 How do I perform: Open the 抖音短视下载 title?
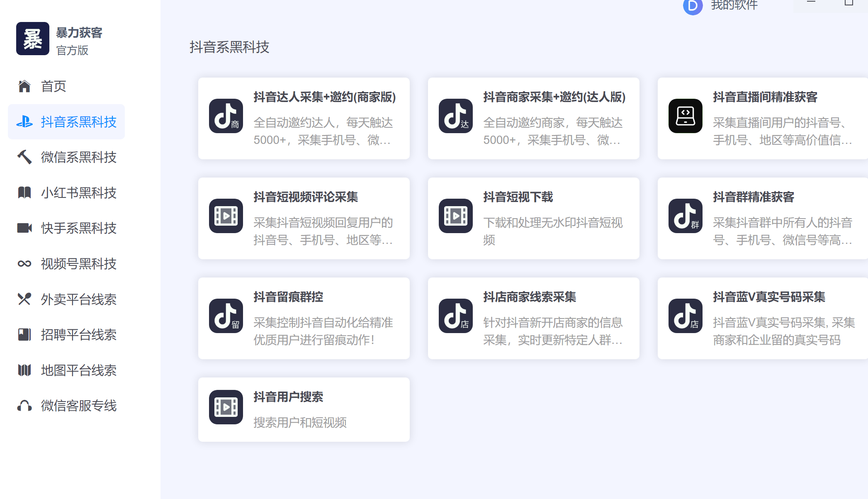pyautogui.click(x=518, y=197)
